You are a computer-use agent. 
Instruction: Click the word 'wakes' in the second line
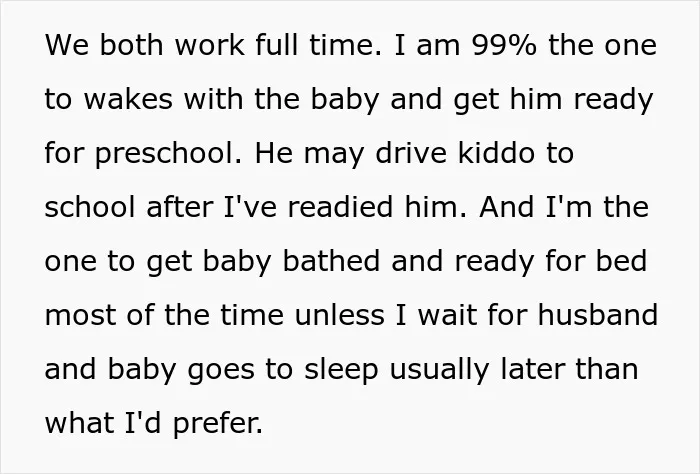click(x=128, y=99)
